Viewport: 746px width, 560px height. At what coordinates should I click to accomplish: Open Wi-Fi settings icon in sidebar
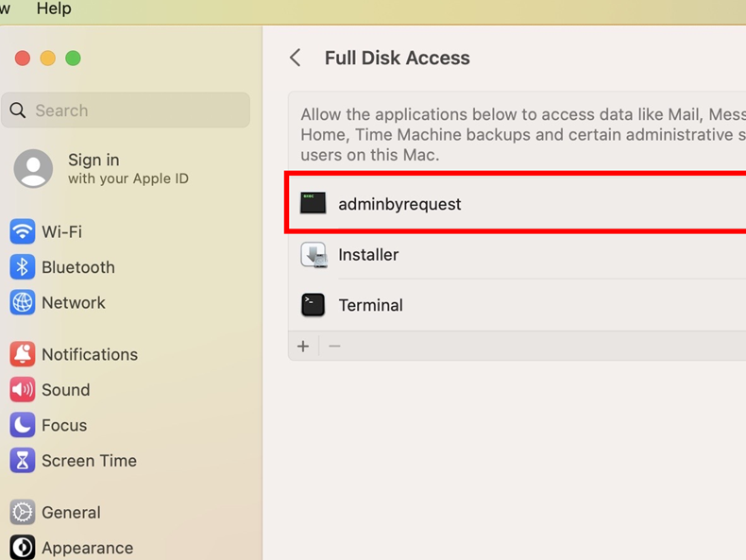click(22, 231)
